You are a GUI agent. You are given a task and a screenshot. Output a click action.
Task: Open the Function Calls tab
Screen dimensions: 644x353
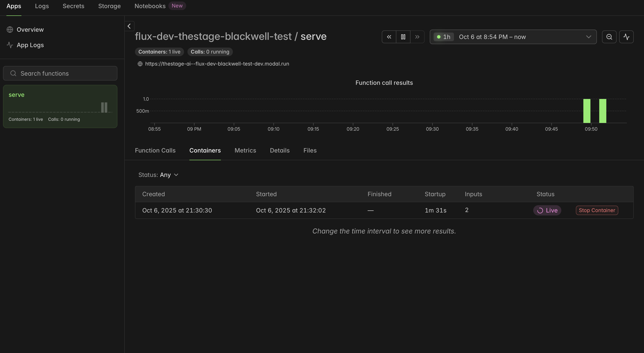click(x=155, y=151)
